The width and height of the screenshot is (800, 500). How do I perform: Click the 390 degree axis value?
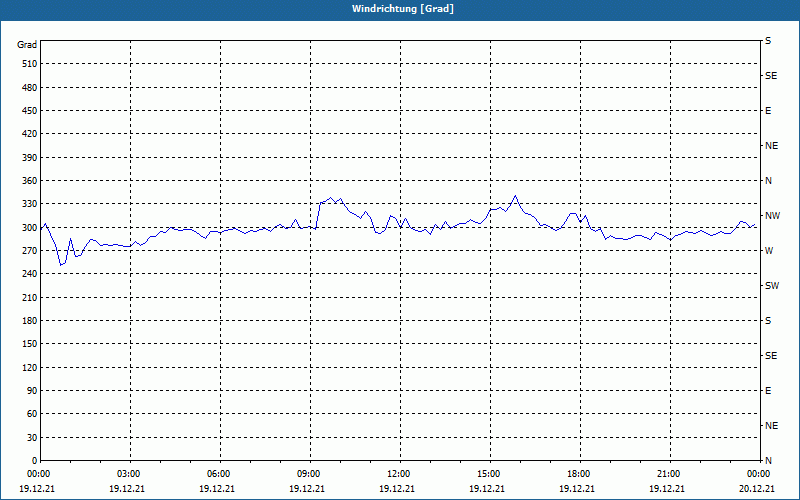(x=30, y=157)
